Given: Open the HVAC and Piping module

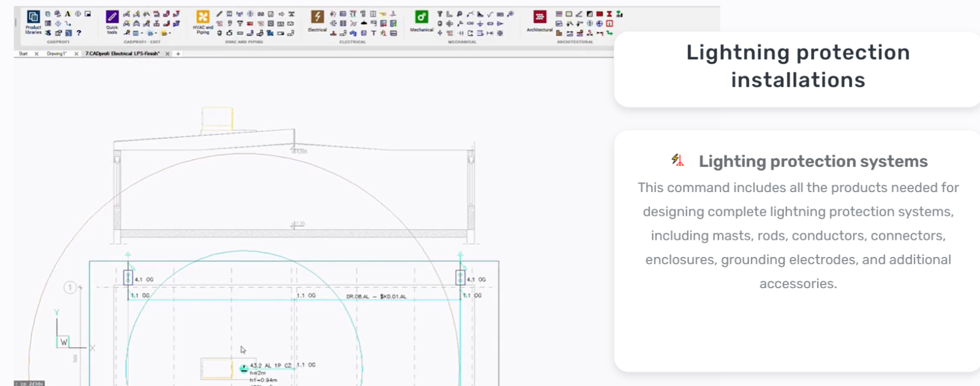Looking at the screenshot, I should coord(203,17).
